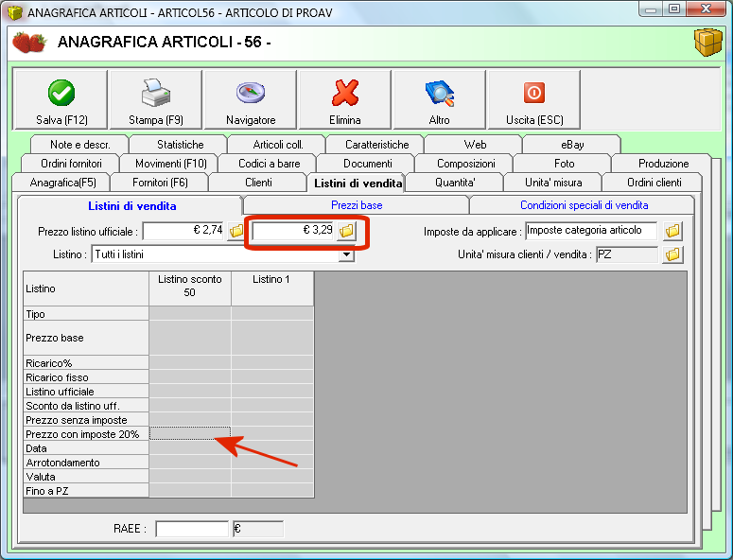The image size is (733, 560).
Task: Open folder icon next to € 2,74 price
Action: 236,231
